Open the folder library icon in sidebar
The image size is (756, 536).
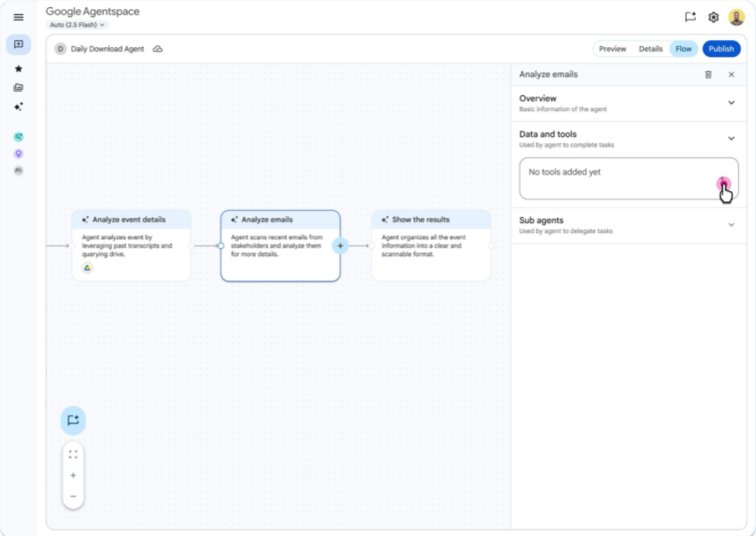pos(19,87)
